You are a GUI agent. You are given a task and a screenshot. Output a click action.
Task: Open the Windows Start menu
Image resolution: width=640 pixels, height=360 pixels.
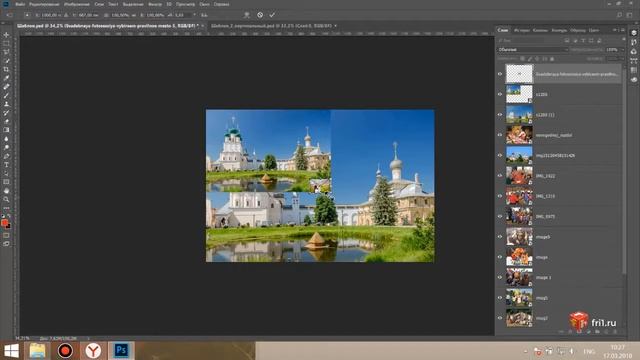click(x=11, y=351)
